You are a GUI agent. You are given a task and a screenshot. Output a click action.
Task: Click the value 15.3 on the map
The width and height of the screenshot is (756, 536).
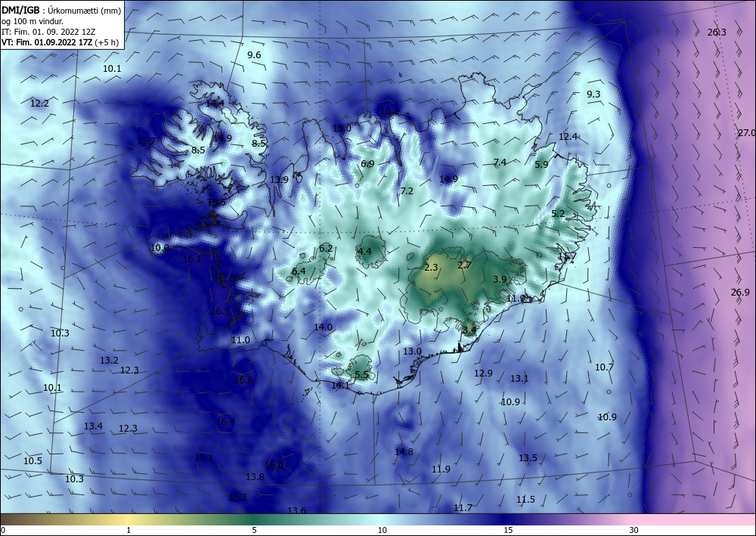point(237,497)
